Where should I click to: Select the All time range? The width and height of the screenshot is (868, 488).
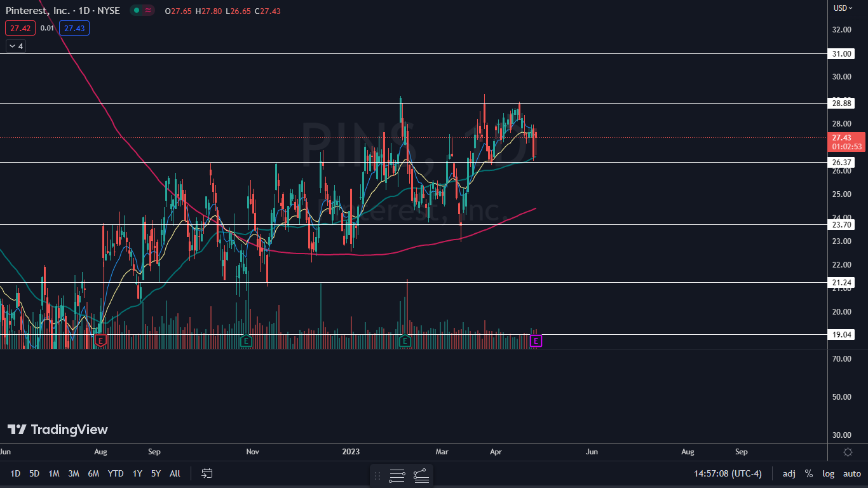pos(175,473)
